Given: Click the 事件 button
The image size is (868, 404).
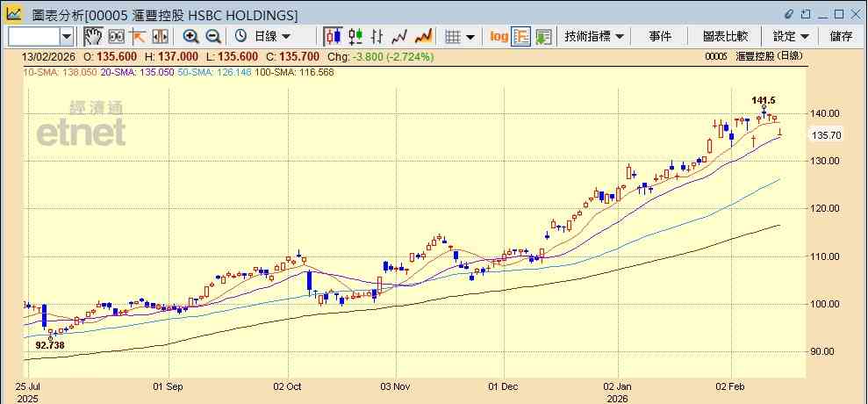Looking at the screenshot, I should coord(660,37).
